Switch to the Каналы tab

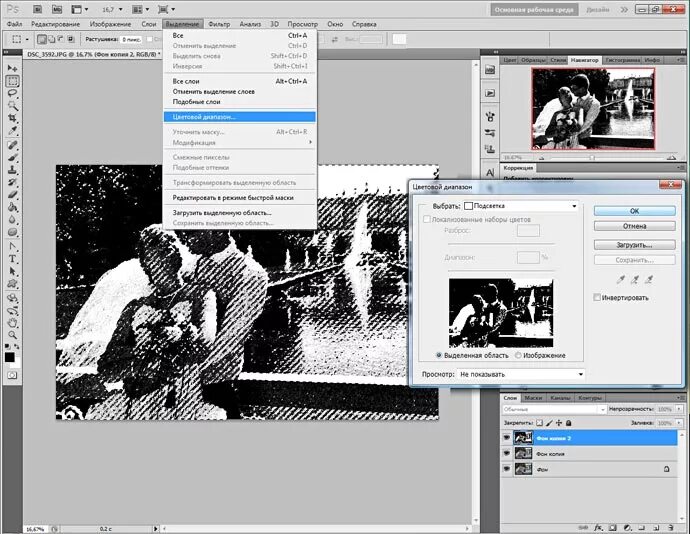(560, 398)
